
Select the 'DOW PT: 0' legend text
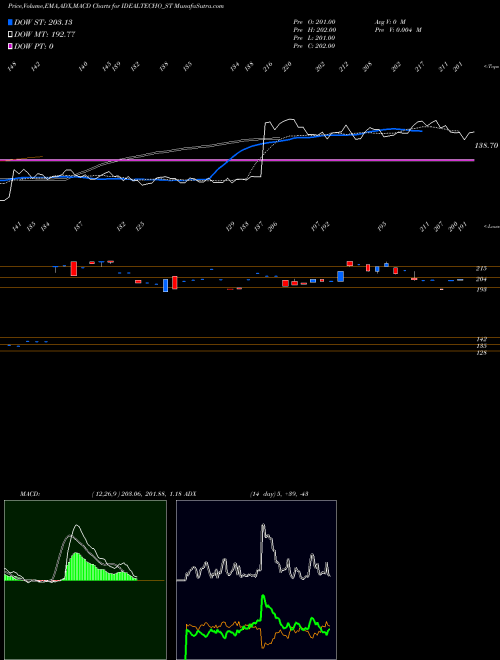[34, 46]
